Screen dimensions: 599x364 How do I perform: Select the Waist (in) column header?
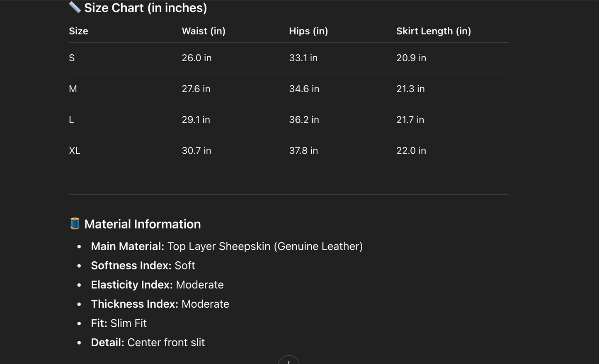pos(204,31)
